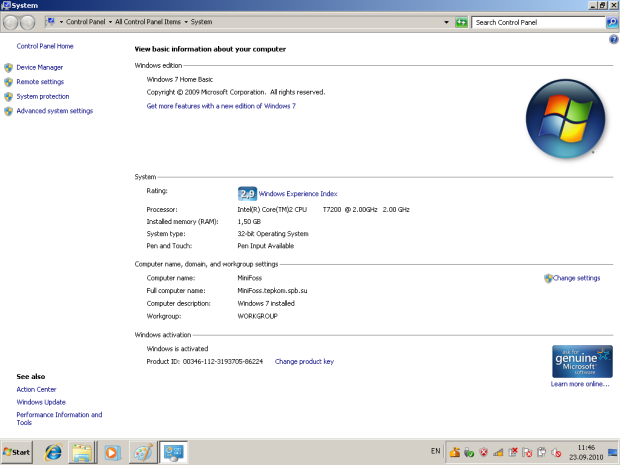Click the power plug tray icon
The image size is (620, 465).
[542, 452]
